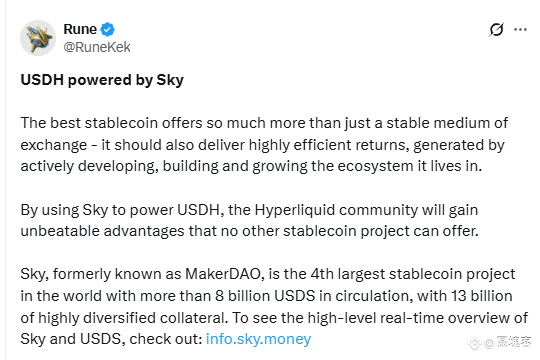540x360 pixels.
Task: Open the Grok slashed-circle icon
Action: click(496, 30)
